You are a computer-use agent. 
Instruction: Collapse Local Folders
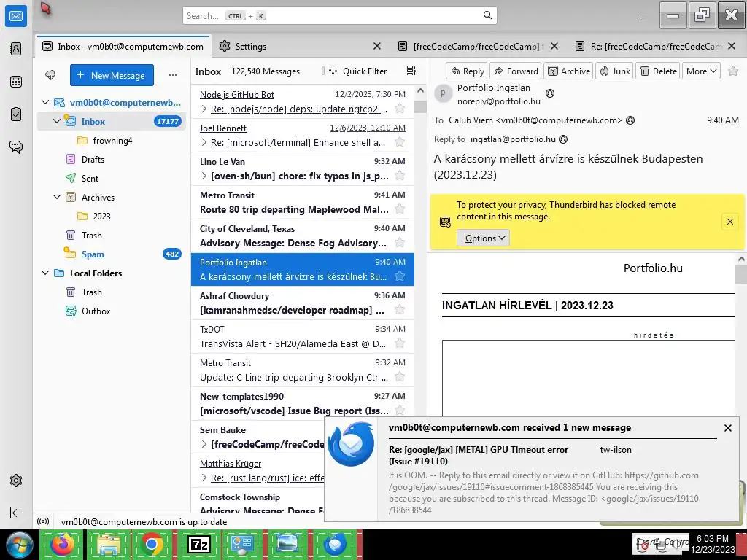[x=45, y=273]
